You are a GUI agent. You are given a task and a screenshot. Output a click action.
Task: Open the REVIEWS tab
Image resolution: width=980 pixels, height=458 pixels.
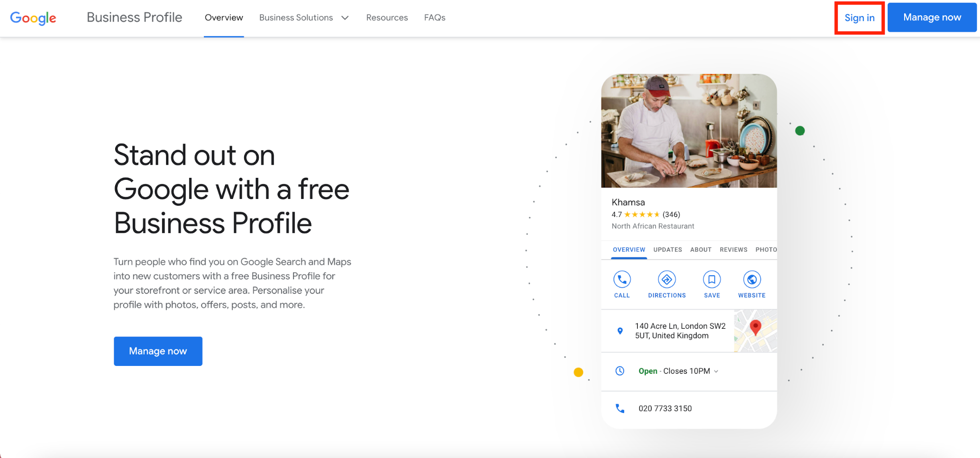[733, 250]
